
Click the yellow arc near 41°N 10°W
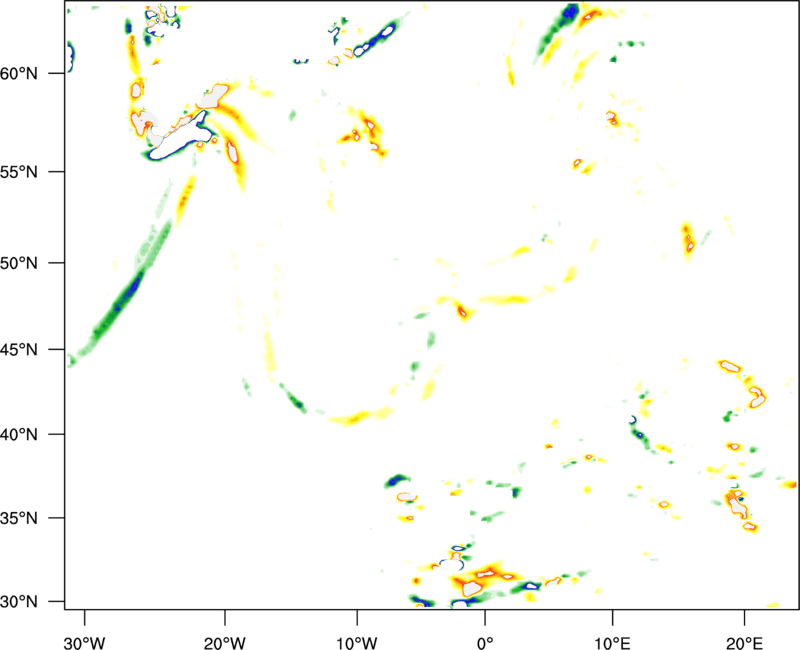360,416
